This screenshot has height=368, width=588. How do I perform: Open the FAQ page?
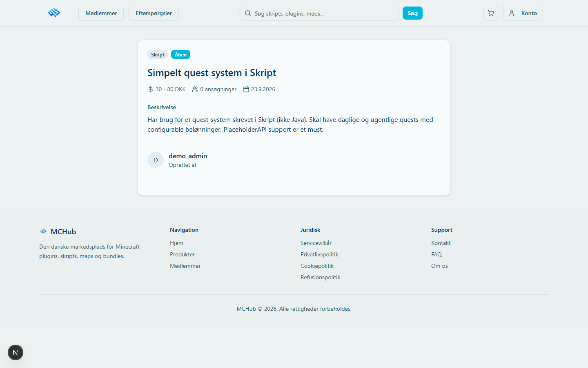(437, 254)
